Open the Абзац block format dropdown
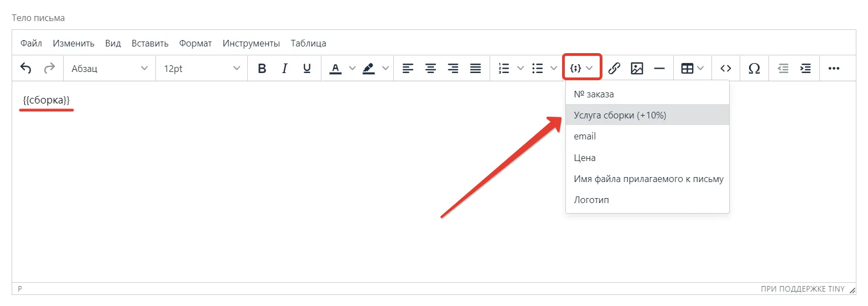Image resolution: width=868 pixels, height=306 pixels. (x=110, y=68)
